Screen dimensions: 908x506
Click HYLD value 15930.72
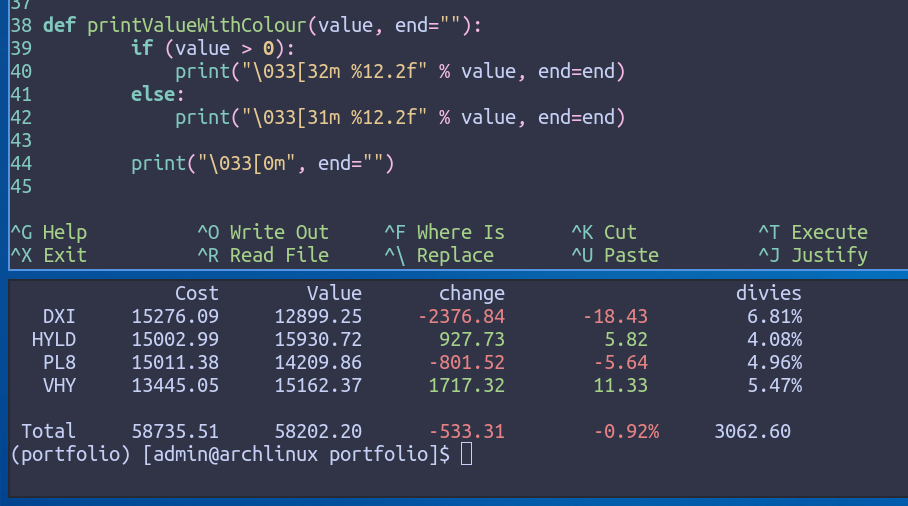(318, 339)
